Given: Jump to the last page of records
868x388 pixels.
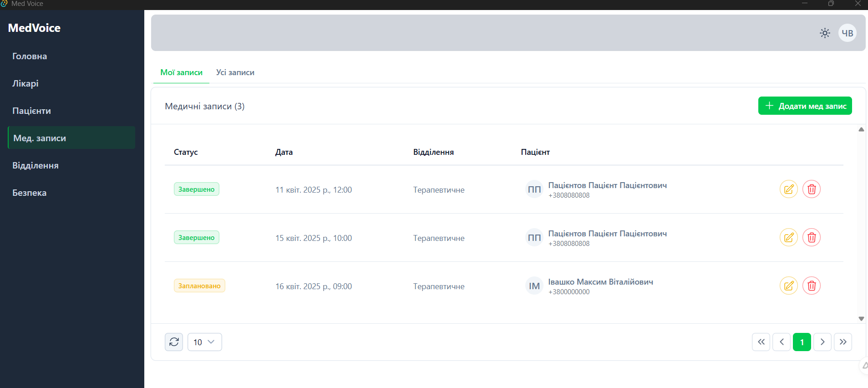Looking at the screenshot, I should click(843, 342).
